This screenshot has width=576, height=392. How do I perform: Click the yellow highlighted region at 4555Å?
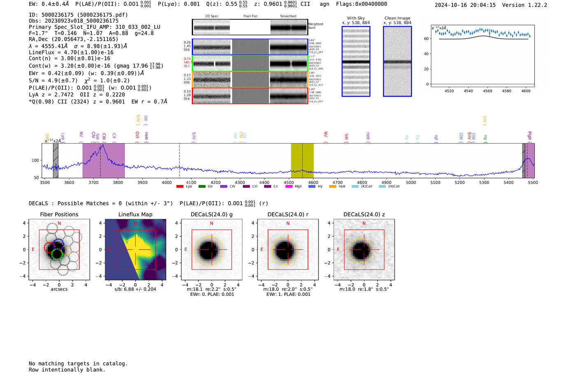tap(302, 160)
